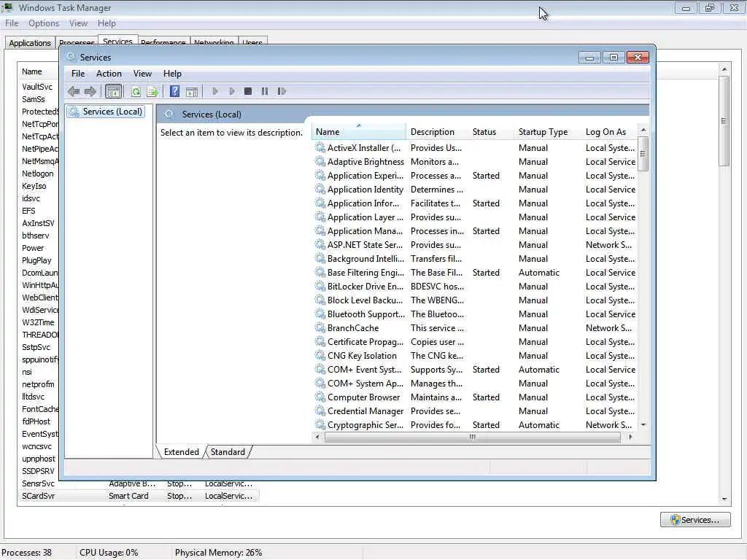Sort by Log On As column header
The width and height of the screenshot is (747, 560).
click(609, 132)
